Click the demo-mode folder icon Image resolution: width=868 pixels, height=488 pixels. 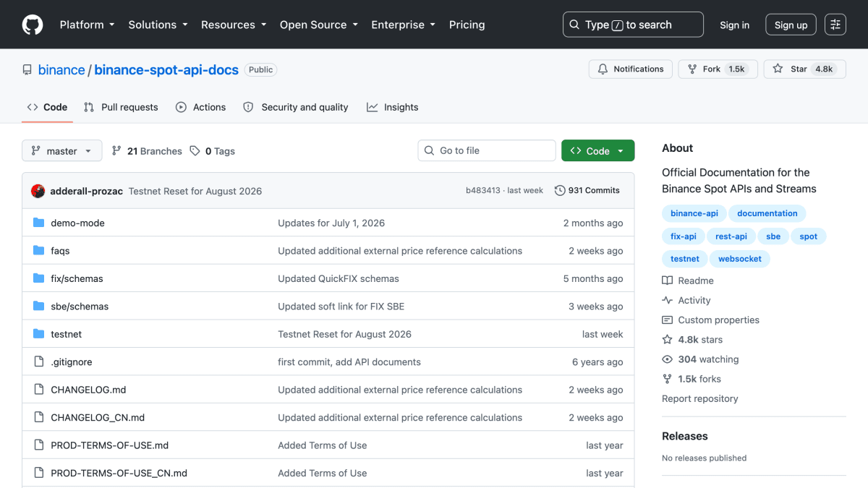(39, 223)
